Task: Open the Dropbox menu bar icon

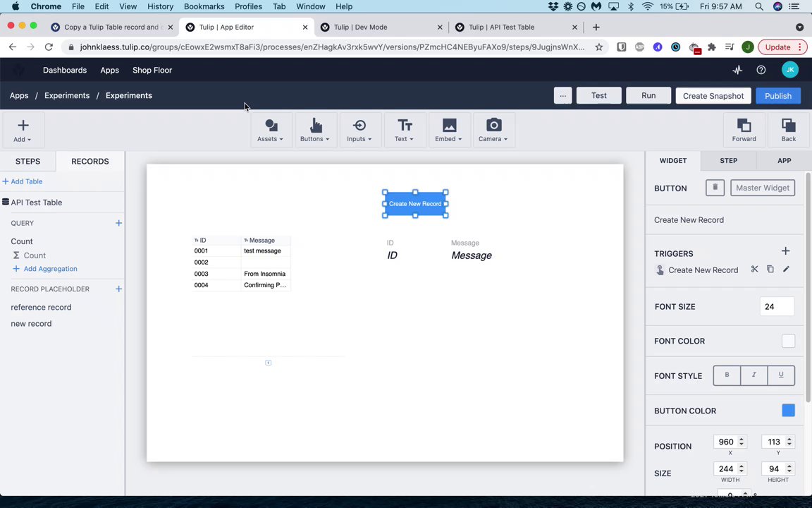Action: 553,6
